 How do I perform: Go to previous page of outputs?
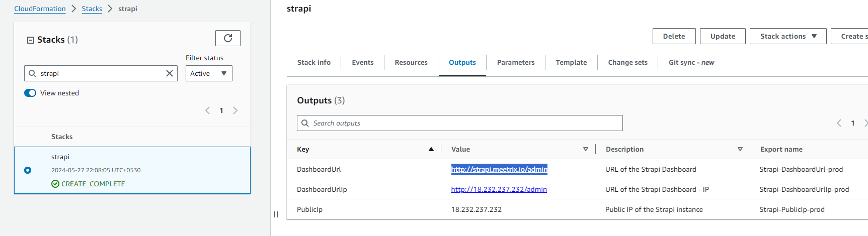pyautogui.click(x=839, y=123)
